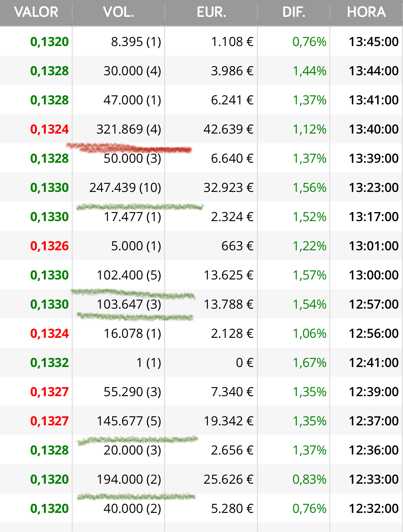Click the 17.477 (1) volume cell
403x532 pixels.
point(132,217)
